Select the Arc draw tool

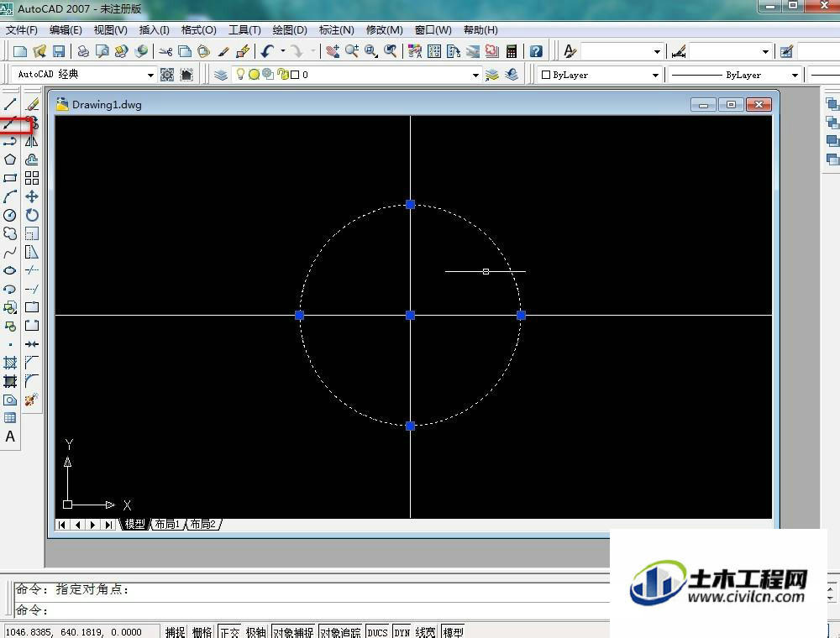click(9, 196)
